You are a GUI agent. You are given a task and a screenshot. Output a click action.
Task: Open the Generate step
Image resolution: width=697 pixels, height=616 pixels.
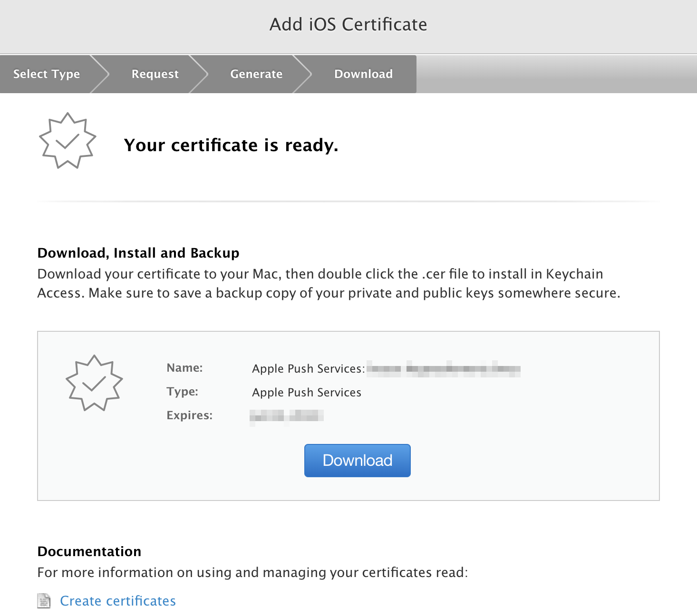coord(256,74)
